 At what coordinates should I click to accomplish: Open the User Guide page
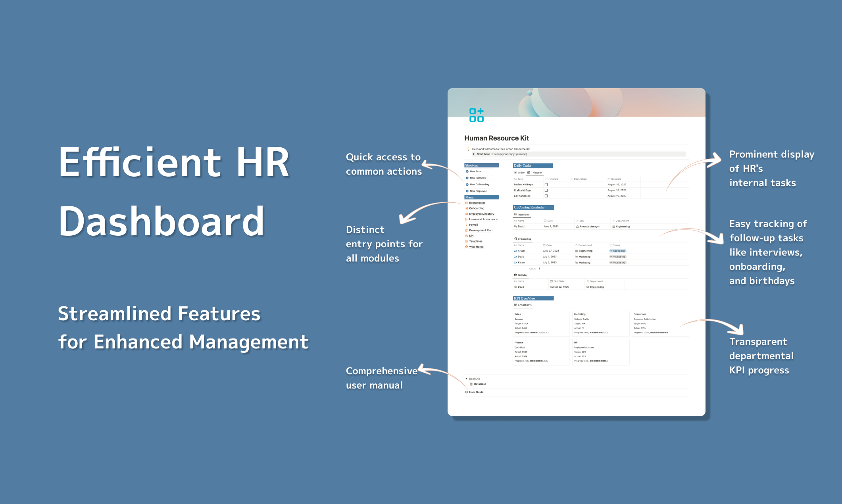[x=476, y=392]
